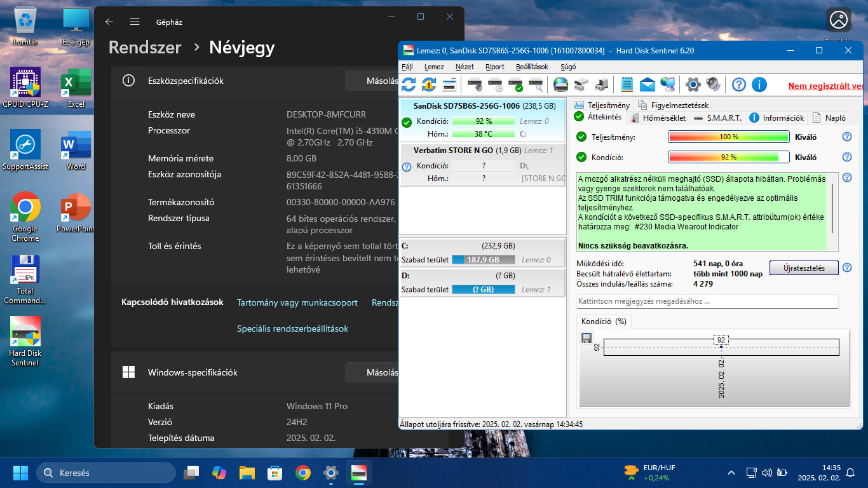This screenshot has width=868, height=488.
Task: Open the Lomtár recycle bin desktop icon
Action: pyautogui.click(x=25, y=27)
